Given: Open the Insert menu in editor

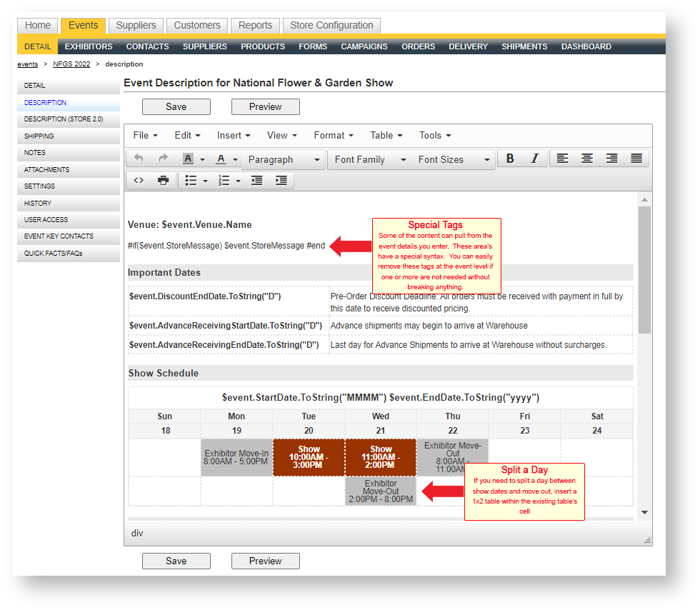Looking at the screenshot, I should (234, 135).
